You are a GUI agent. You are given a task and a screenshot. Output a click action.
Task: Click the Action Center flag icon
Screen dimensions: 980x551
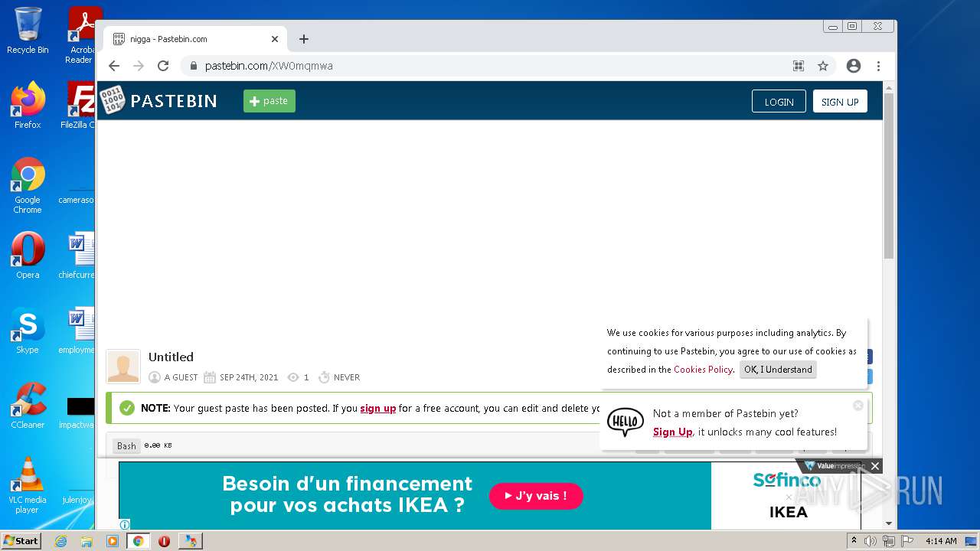tap(907, 541)
